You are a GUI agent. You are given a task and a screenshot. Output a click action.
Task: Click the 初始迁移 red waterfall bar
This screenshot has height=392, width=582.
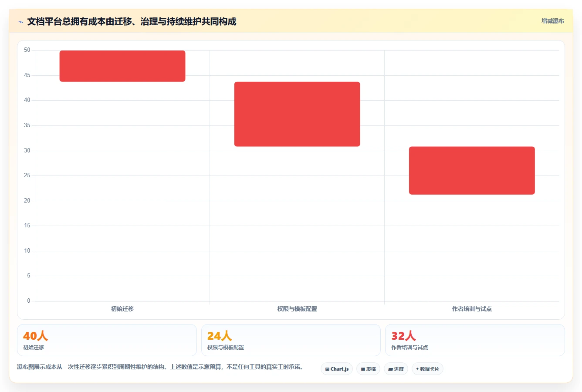click(122, 66)
